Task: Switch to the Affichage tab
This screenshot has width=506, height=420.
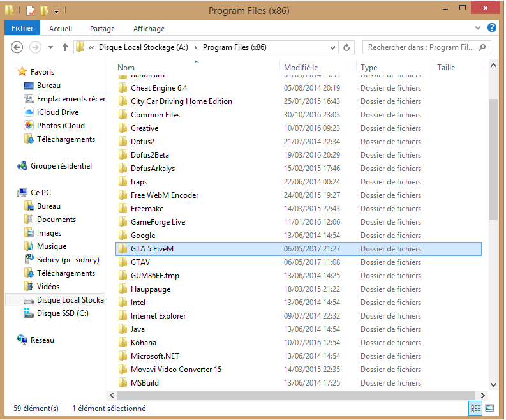Action: [149, 29]
